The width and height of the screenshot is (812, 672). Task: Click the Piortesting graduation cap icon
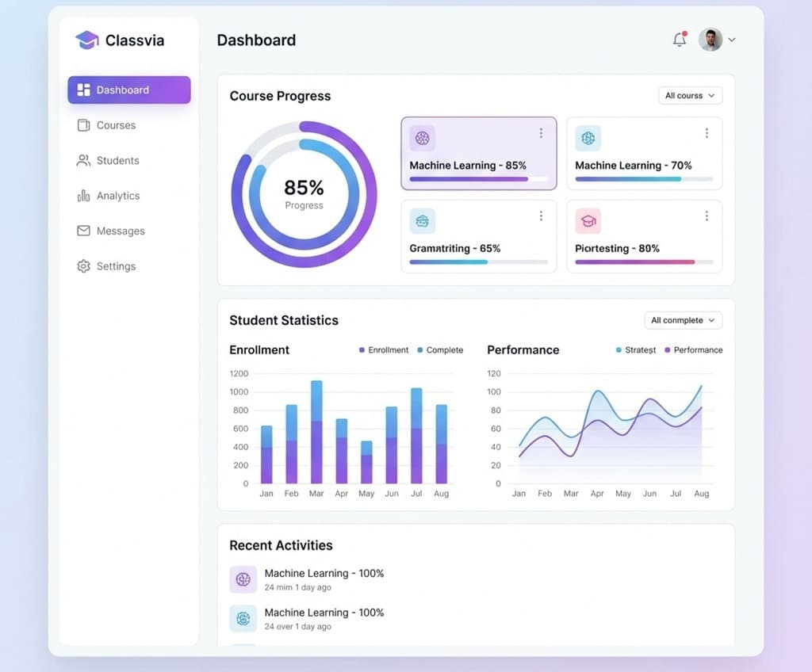[x=588, y=221]
